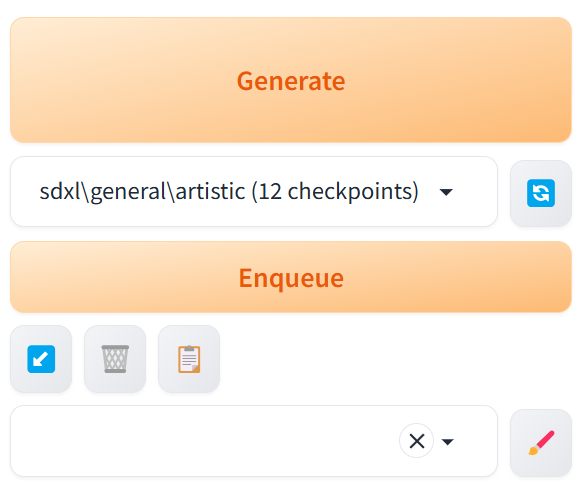
Task: Focus the empty styles selection field
Action: click(204, 441)
